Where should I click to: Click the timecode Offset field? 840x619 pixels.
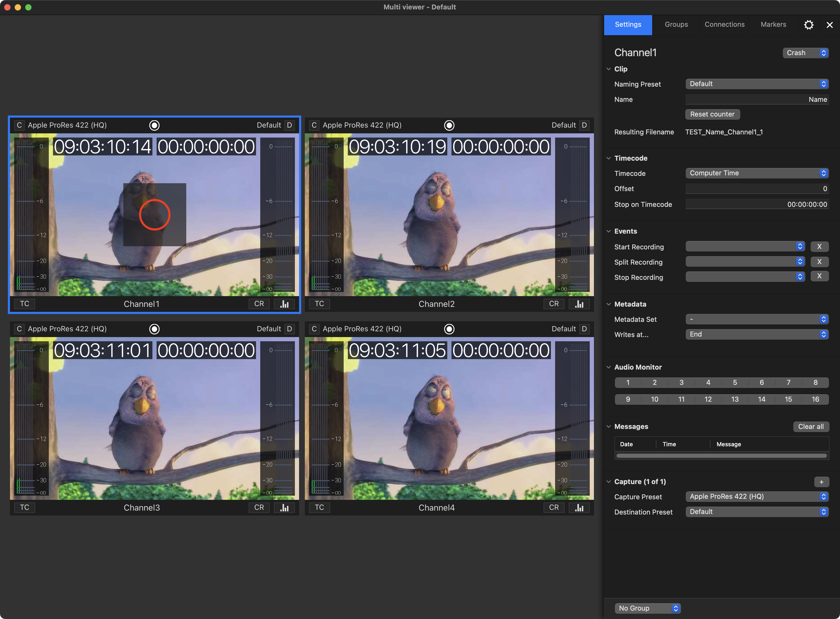coord(757,189)
